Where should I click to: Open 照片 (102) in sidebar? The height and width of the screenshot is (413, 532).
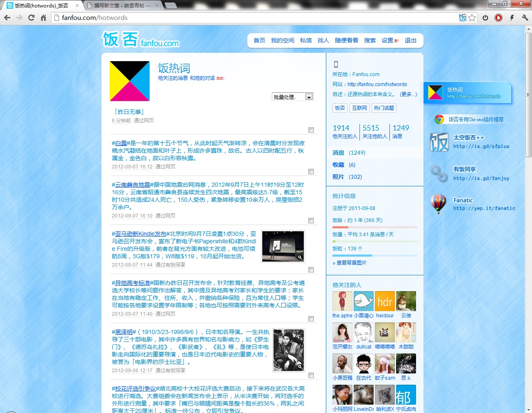pyautogui.click(x=347, y=177)
